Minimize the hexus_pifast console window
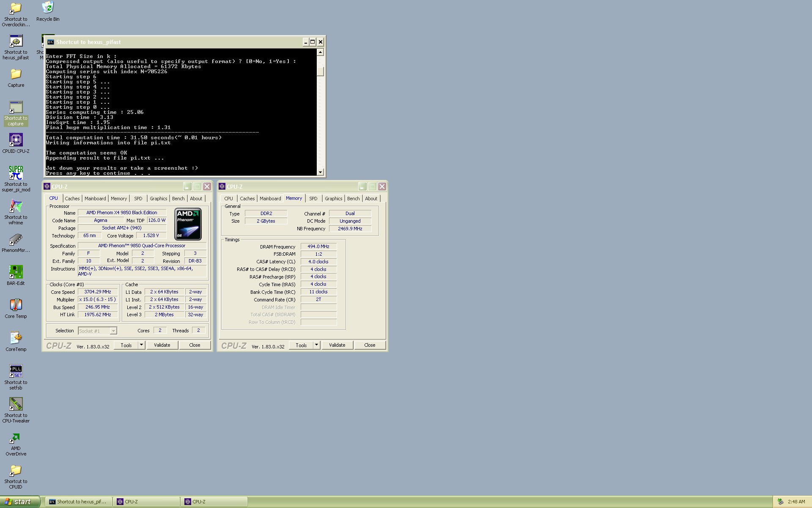Viewport: 812px width, 508px height. [x=305, y=42]
